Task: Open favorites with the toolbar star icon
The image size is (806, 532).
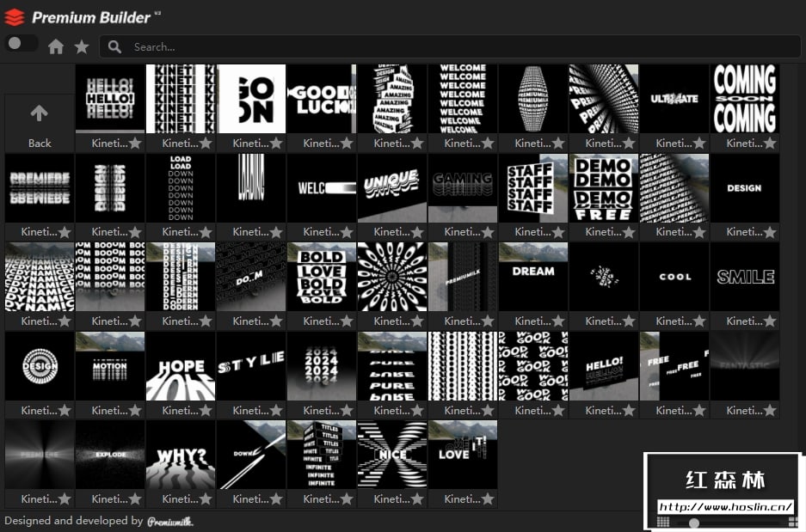Action: pyautogui.click(x=82, y=47)
